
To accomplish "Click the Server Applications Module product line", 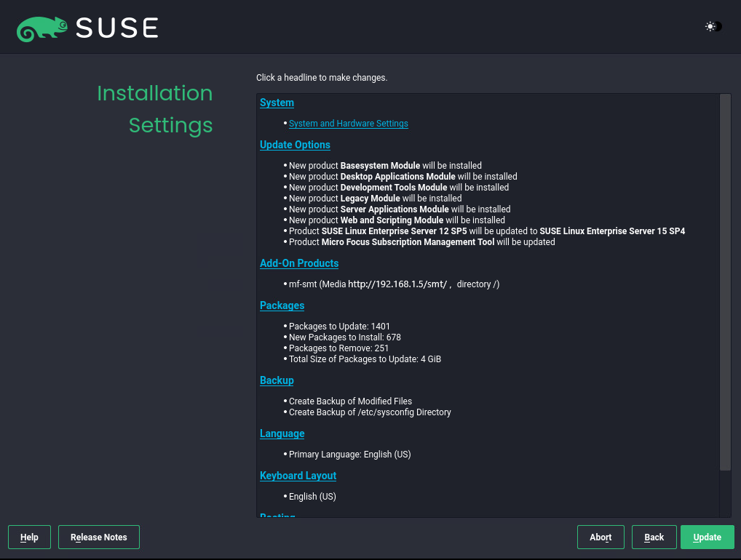I will click(x=400, y=209).
